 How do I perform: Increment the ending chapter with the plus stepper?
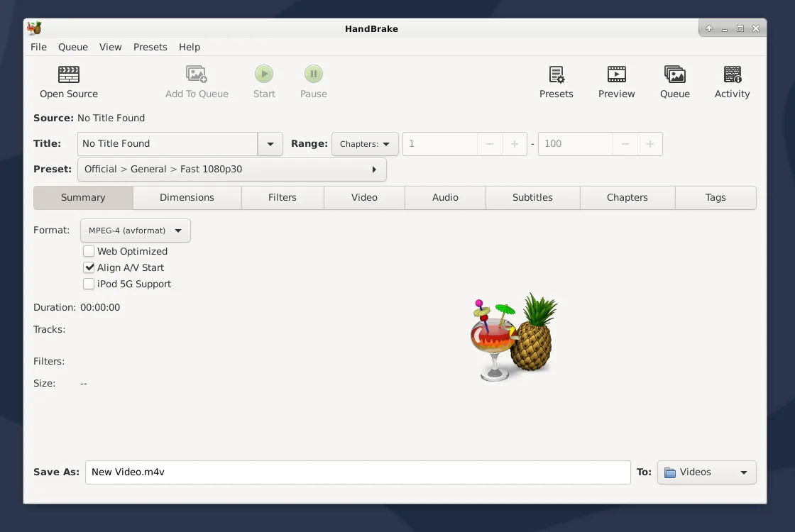(650, 143)
